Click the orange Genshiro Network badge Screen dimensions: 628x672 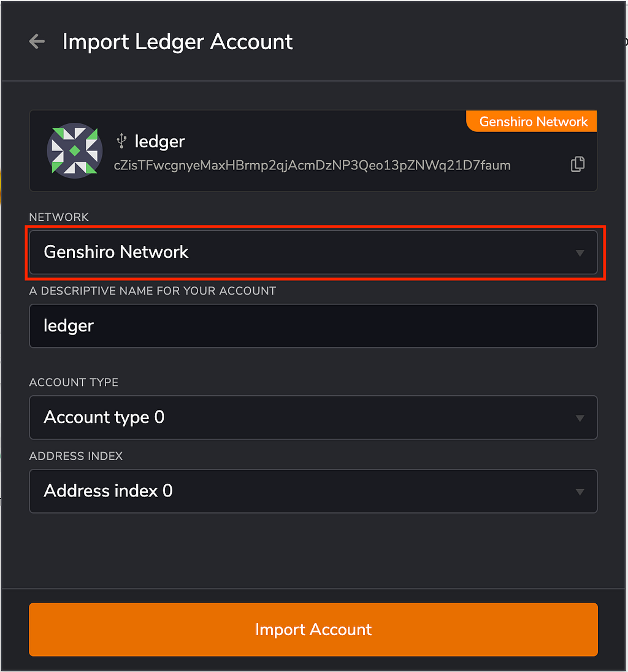533,122
